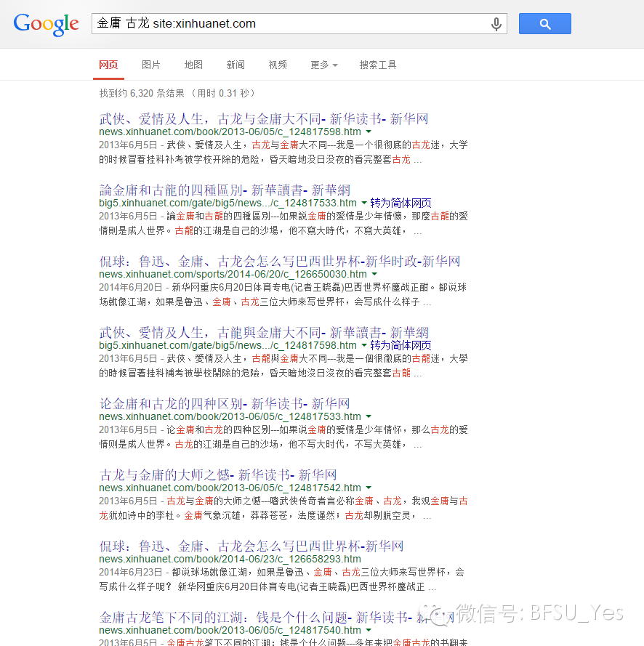The image size is (644, 646).
Task: Activate voice search microphone icon
Action: pos(496,24)
